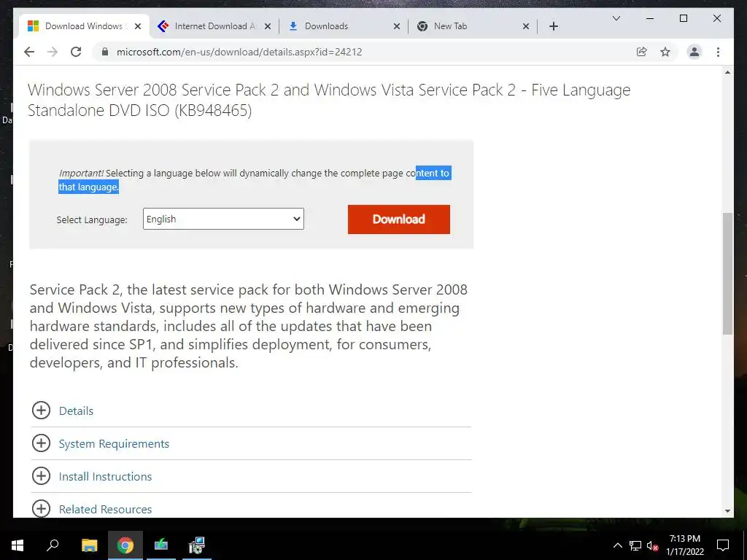Close the Download Windows tab
747x560 pixels.
pyautogui.click(x=138, y=26)
